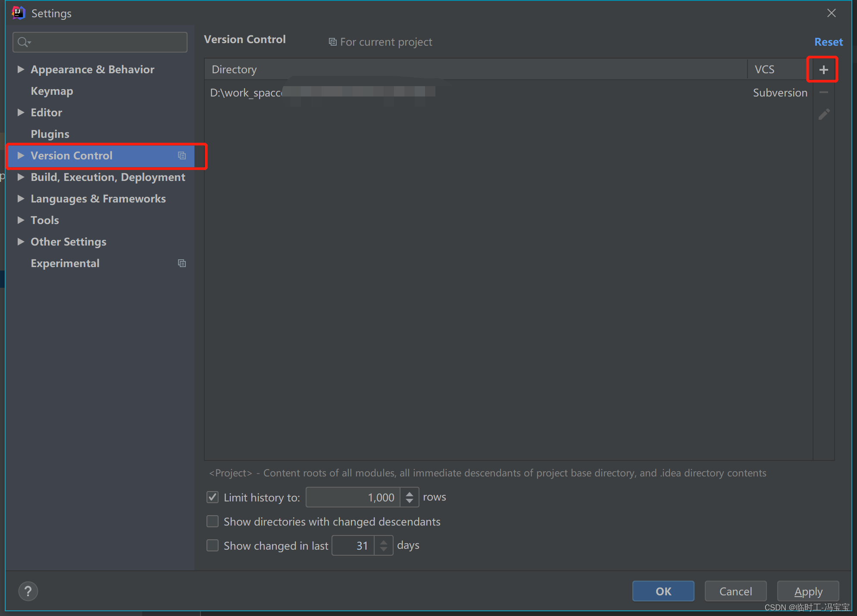Viewport: 857px width, 616px height.
Task: Click the help question mark icon
Action: click(x=28, y=591)
